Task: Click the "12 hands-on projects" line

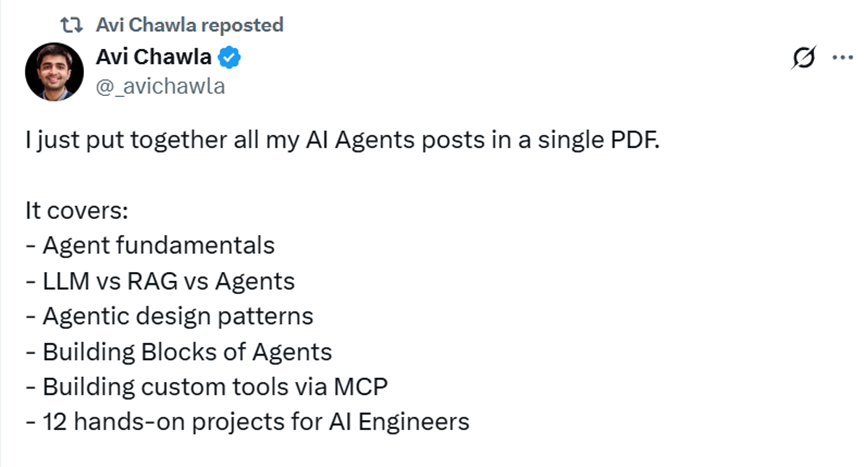Action: (x=247, y=422)
